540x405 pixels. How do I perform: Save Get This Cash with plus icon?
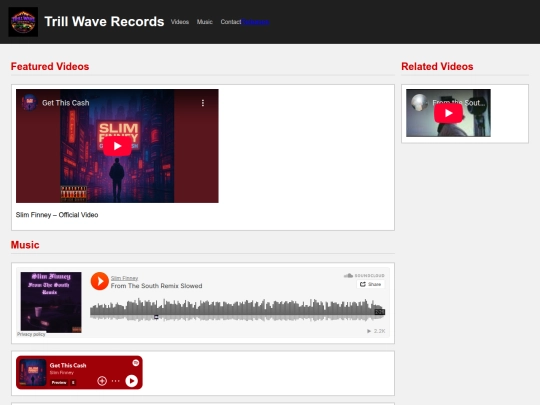tap(102, 381)
